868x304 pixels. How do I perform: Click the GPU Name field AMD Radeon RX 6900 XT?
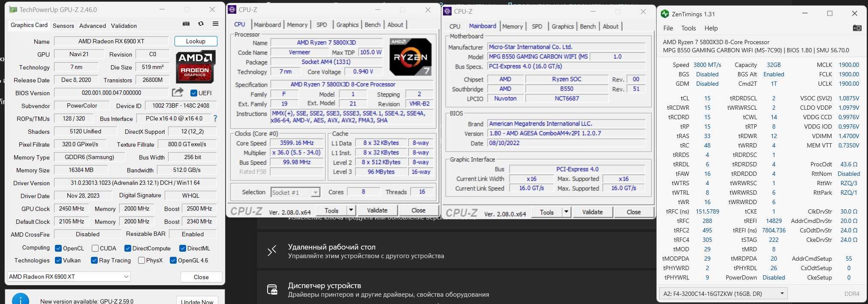(112, 41)
